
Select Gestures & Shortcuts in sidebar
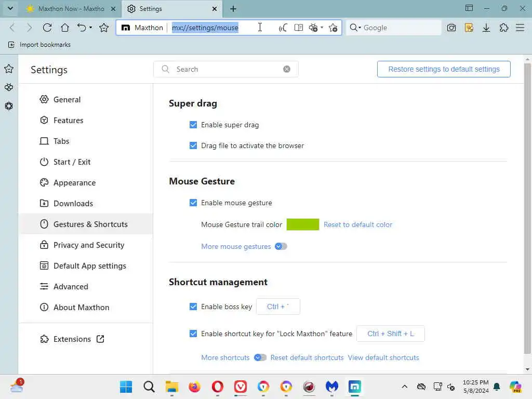click(x=86, y=224)
